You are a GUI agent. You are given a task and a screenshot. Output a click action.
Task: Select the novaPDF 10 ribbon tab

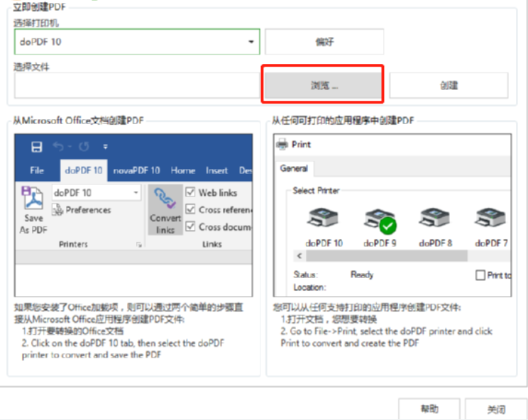pyautogui.click(x=136, y=170)
